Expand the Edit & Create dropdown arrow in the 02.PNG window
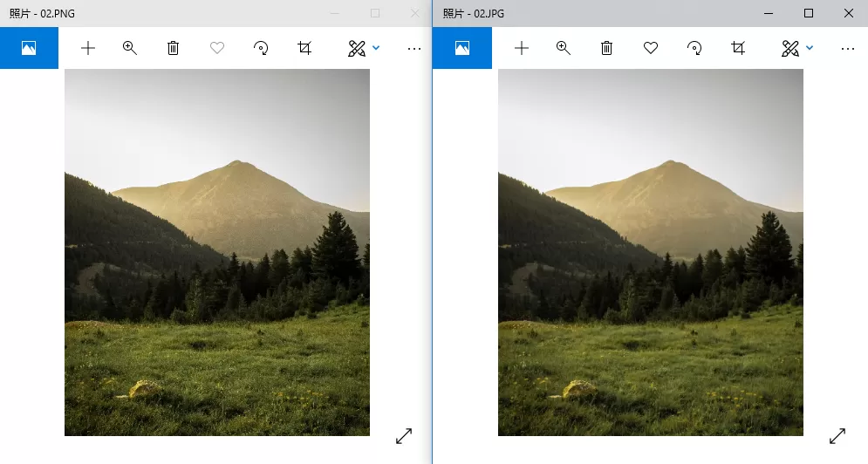868x464 pixels. click(377, 48)
